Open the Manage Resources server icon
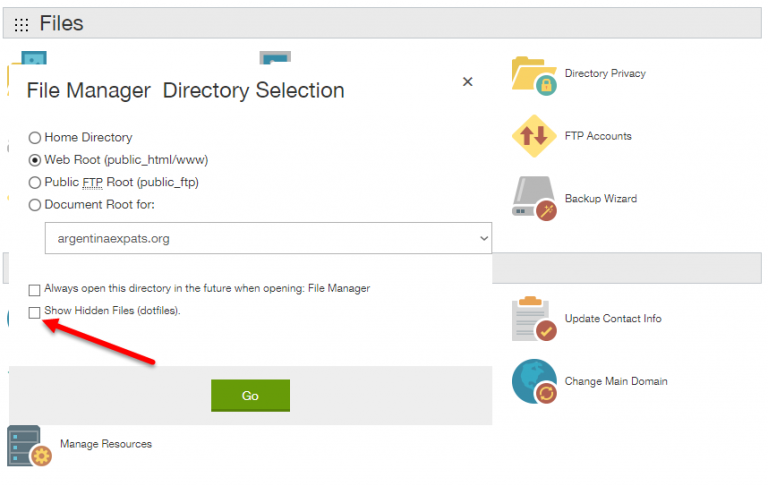The height and width of the screenshot is (486, 768). coord(29,445)
